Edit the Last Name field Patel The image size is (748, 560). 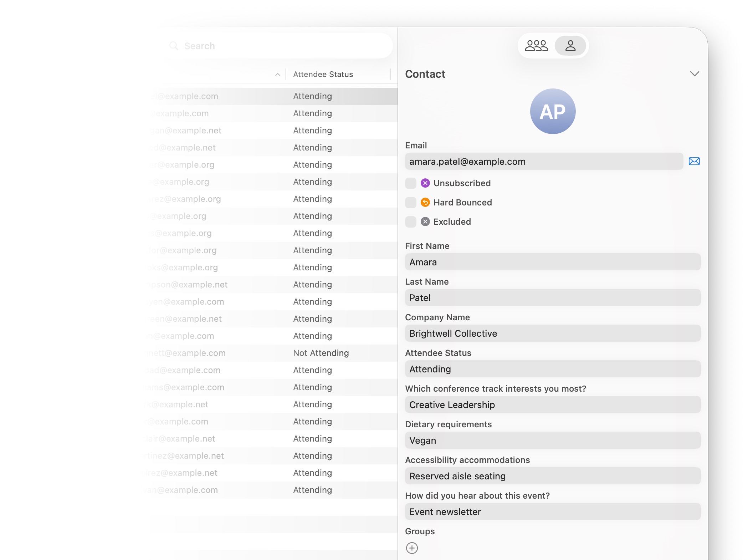(553, 297)
